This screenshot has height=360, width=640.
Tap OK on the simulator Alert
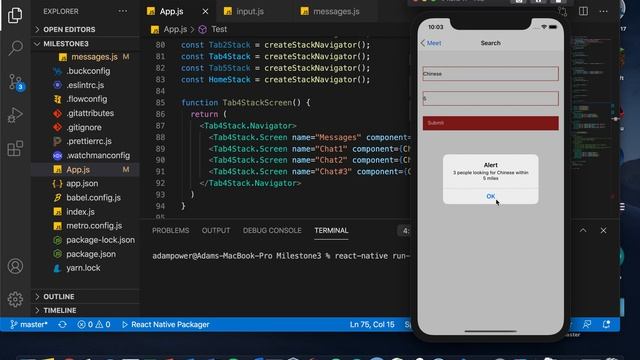[491, 196]
